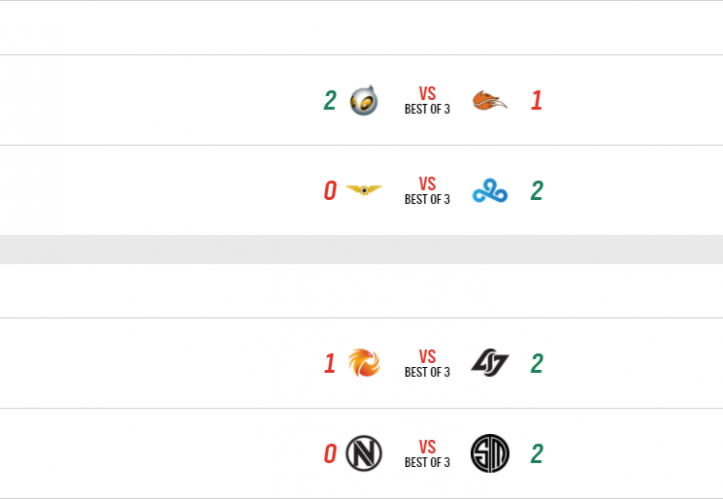
Task: Click the Team Liquid logo
Action: click(364, 101)
